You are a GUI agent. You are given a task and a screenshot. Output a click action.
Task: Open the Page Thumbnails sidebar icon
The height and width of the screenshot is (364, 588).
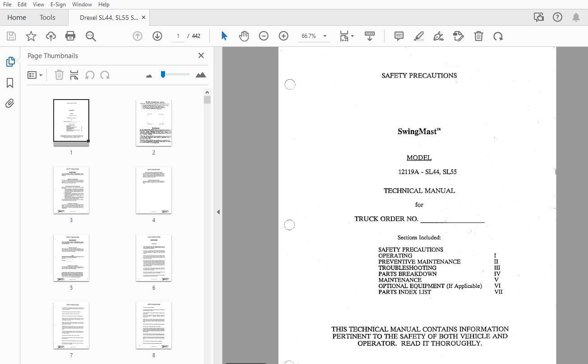(10, 62)
